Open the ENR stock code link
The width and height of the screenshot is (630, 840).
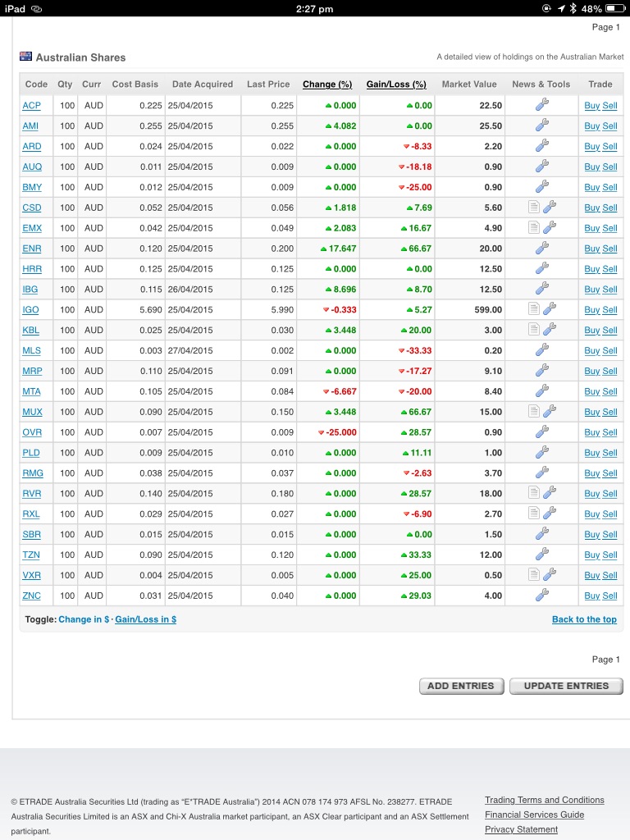[x=32, y=249]
